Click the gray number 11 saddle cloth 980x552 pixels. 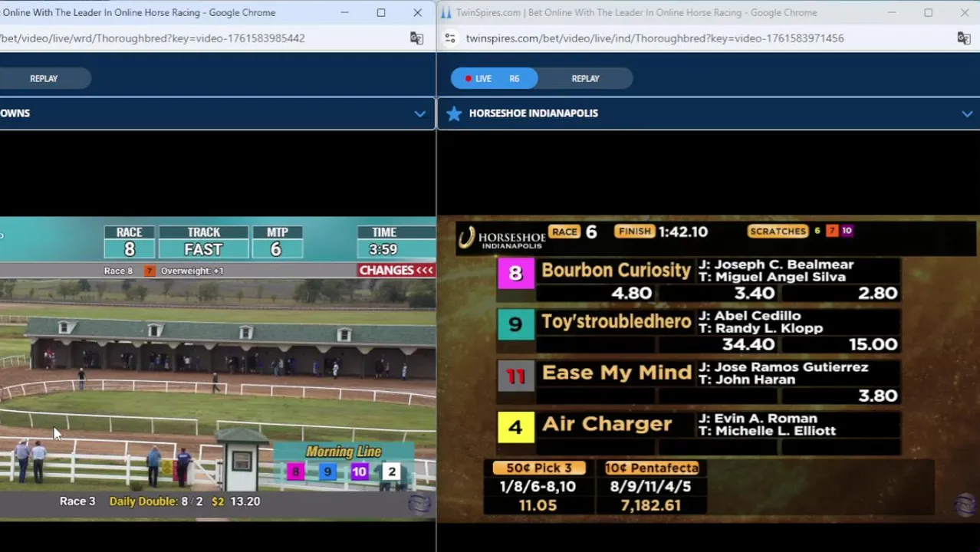[x=515, y=376]
